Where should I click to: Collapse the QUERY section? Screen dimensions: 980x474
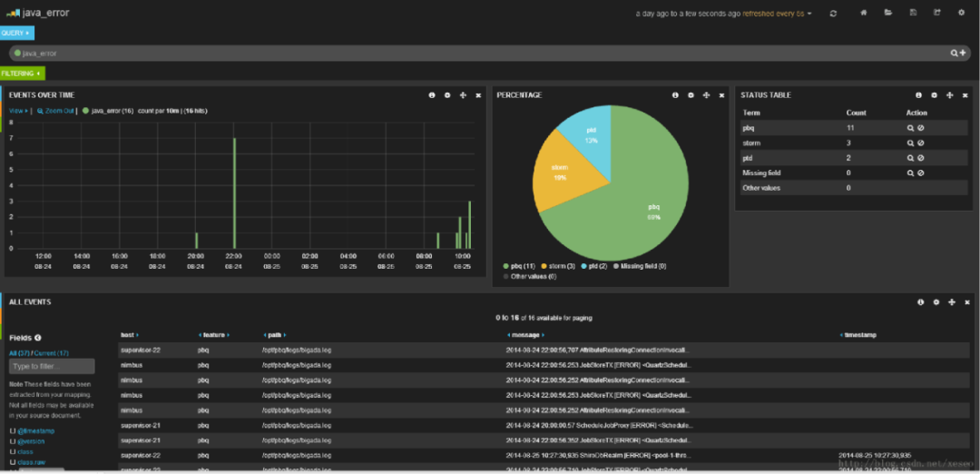click(x=17, y=33)
